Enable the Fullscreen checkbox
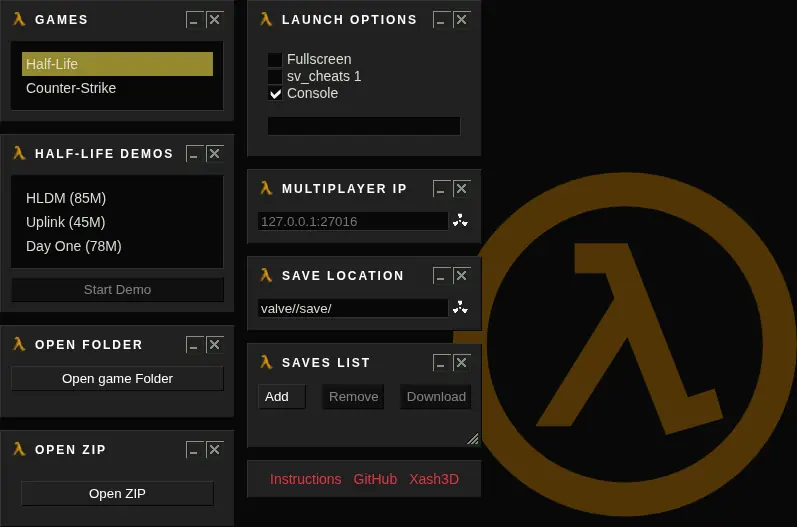Image resolution: width=797 pixels, height=527 pixels. (x=275, y=60)
